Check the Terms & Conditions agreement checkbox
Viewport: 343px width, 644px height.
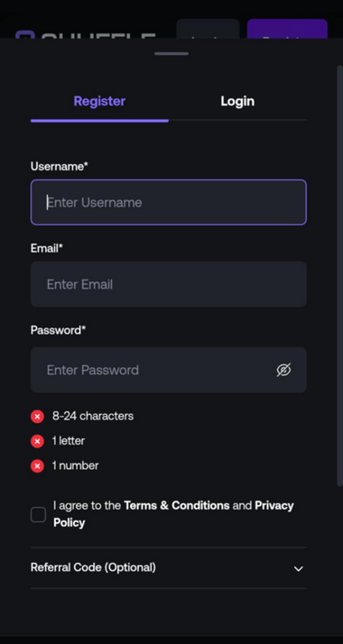(x=38, y=514)
